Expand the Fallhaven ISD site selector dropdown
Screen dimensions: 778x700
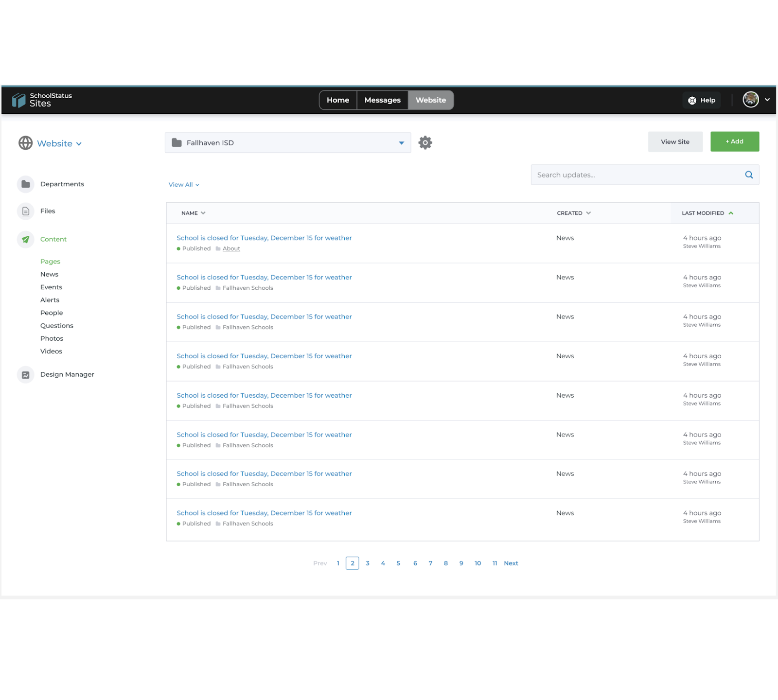pos(401,142)
